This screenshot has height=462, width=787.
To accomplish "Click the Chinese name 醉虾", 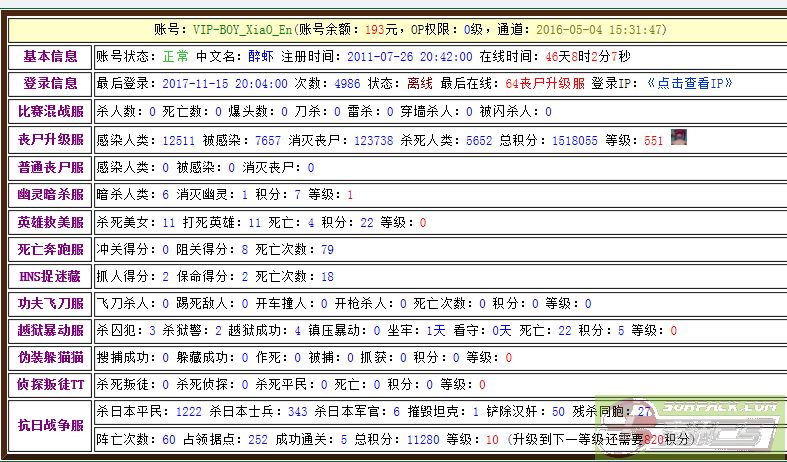I will 261,56.
